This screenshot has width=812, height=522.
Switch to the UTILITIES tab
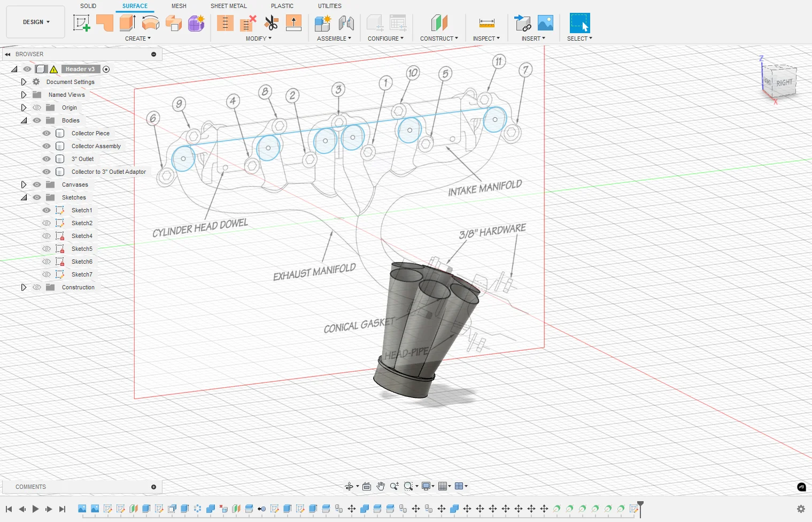[330, 6]
